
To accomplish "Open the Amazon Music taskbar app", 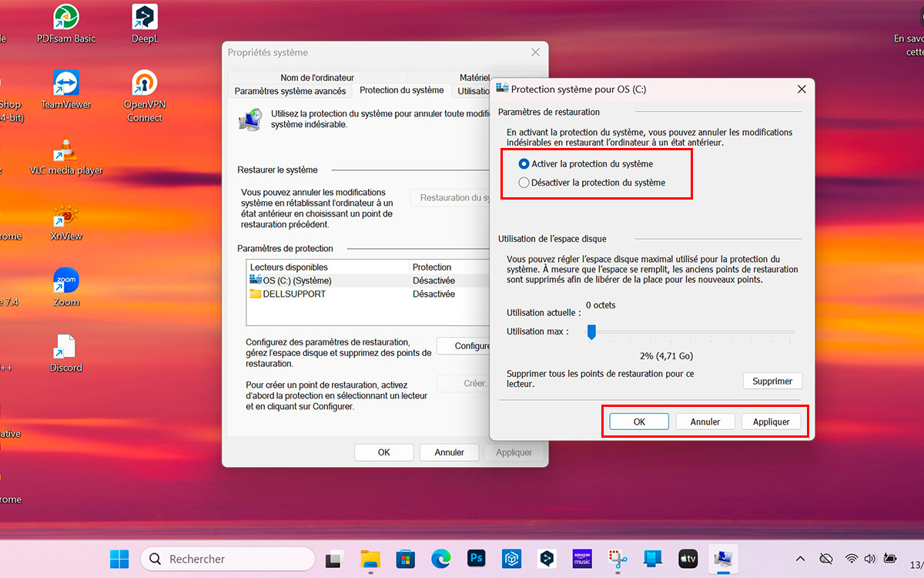I will coord(581,559).
